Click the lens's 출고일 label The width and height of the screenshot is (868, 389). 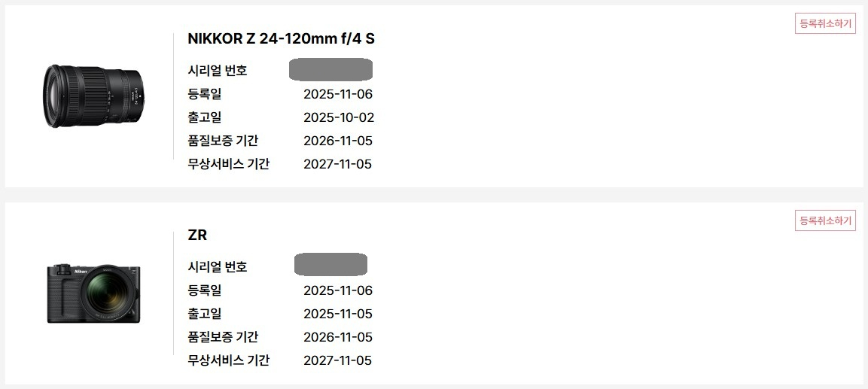tap(205, 117)
